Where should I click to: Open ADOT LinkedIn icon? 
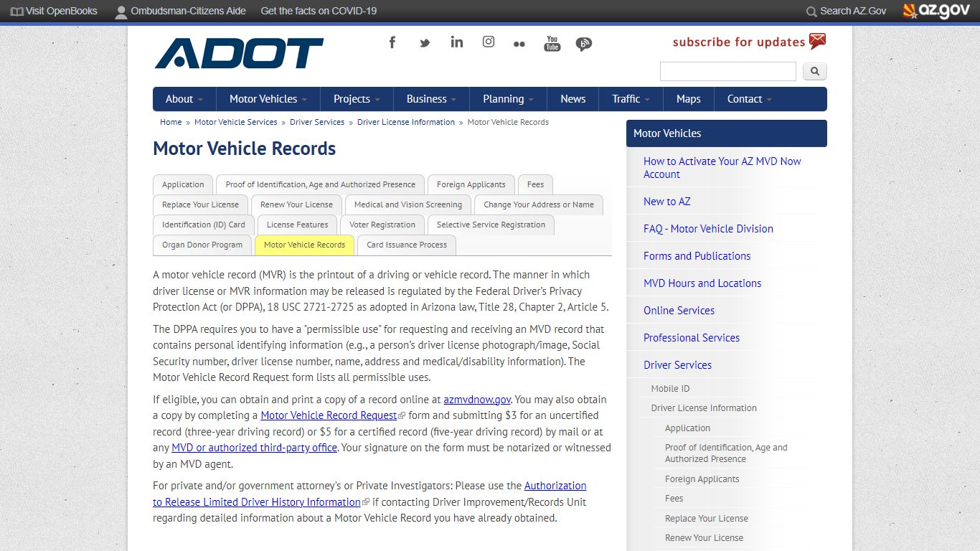tap(457, 42)
